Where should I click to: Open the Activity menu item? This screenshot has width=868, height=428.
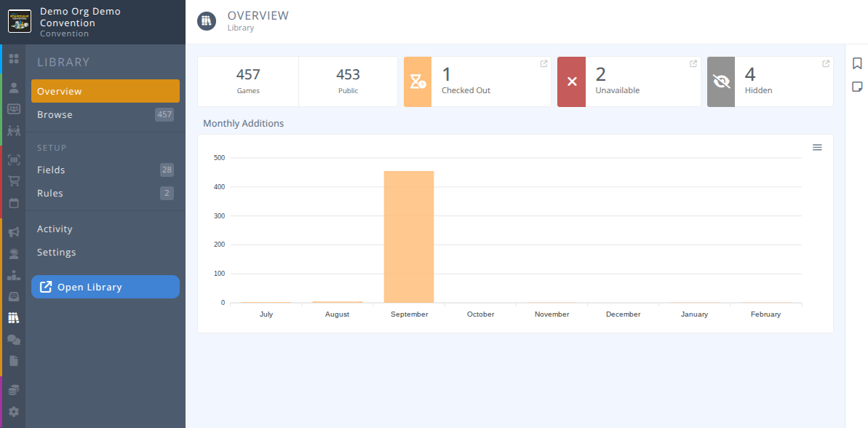click(55, 229)
